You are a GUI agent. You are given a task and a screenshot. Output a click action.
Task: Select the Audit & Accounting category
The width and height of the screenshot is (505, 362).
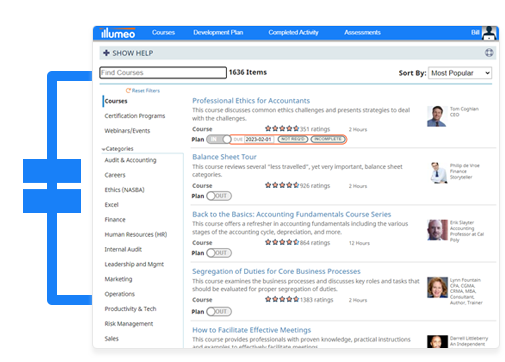(130, 160)
